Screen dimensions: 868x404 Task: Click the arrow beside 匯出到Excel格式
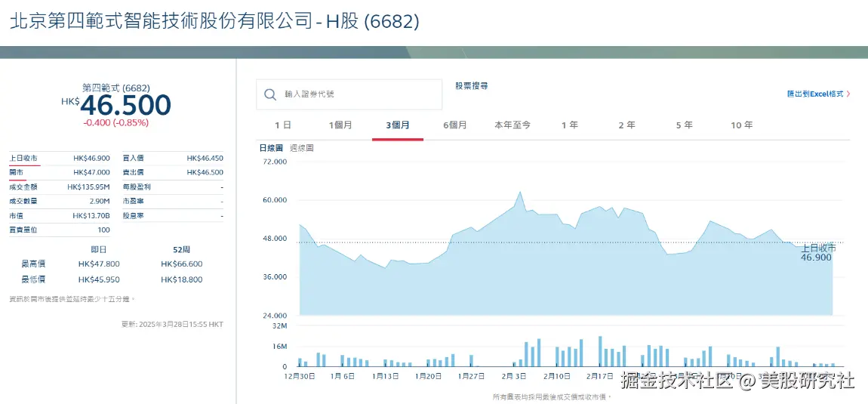(x=848, y=94)
